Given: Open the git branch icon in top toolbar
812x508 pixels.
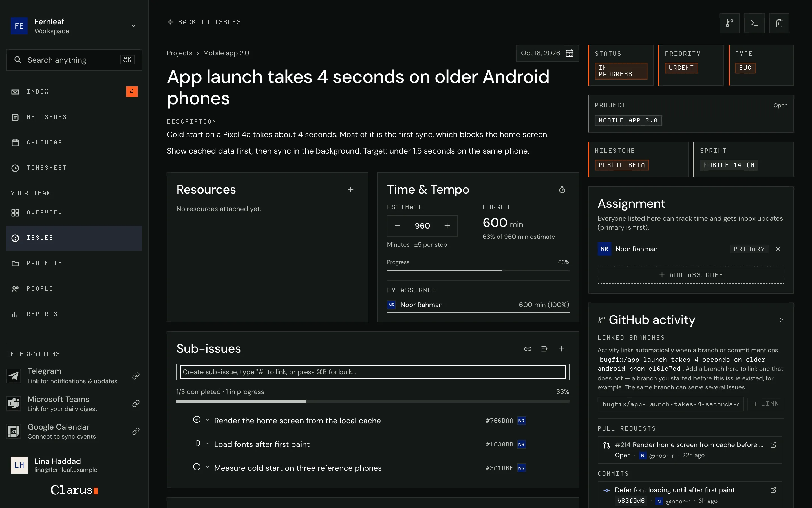Looking at the screenshot, I should tap(729, 23).
